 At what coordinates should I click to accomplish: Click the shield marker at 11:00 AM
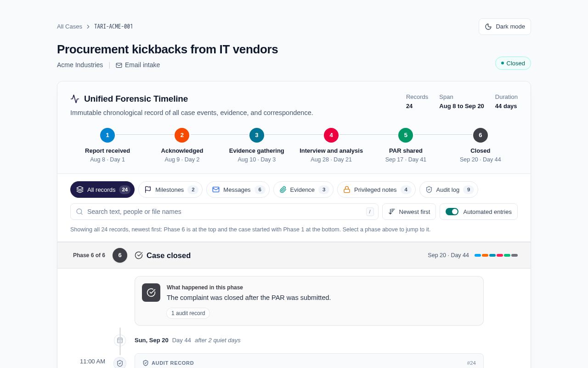120,363
